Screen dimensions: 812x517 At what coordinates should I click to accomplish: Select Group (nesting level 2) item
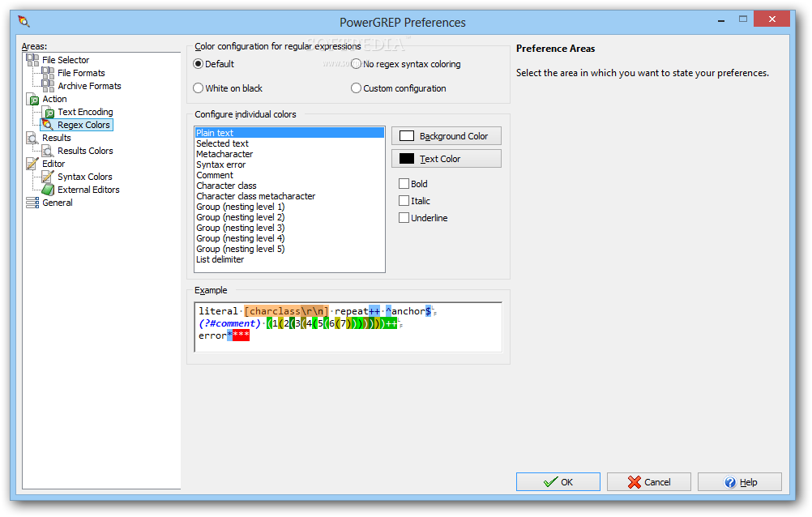289,217
